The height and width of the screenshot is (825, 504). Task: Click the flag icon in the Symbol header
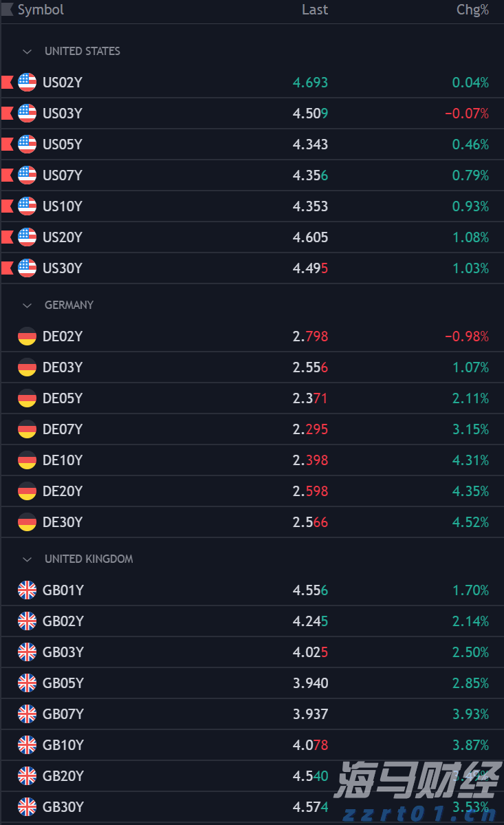point(7,10)
